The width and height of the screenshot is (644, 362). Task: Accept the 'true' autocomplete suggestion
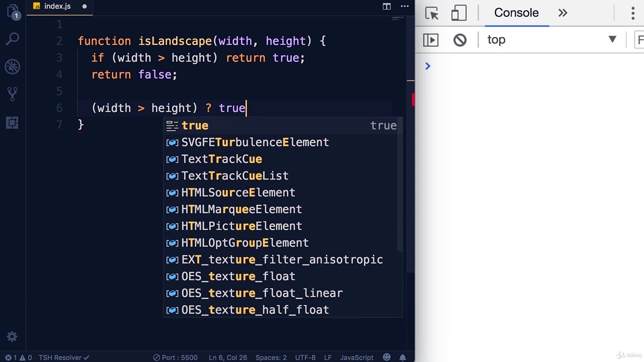pos(283,126)
